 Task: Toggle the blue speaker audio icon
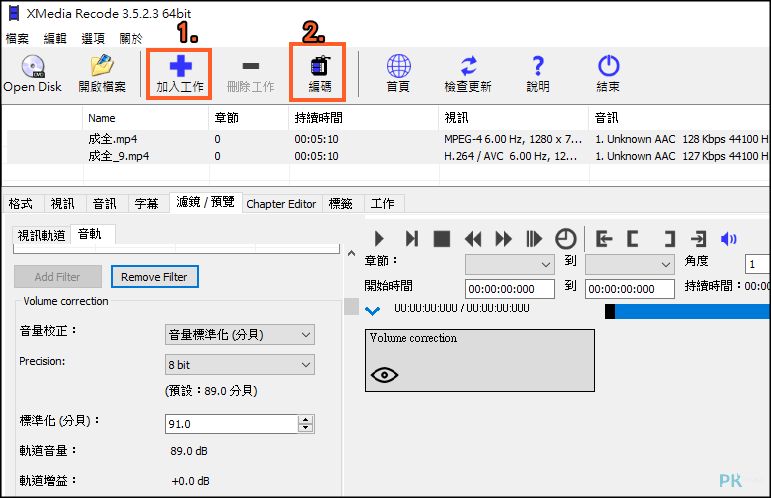coord(728,239)
